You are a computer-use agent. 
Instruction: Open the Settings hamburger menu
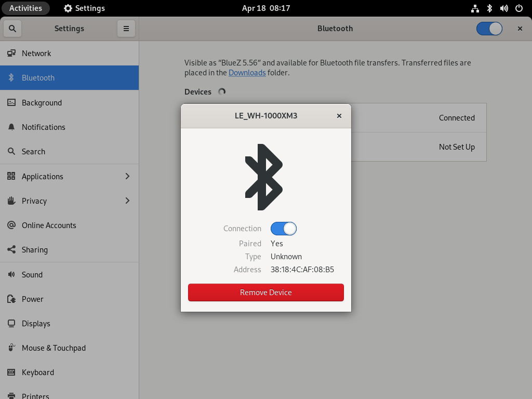pos(126,29)
